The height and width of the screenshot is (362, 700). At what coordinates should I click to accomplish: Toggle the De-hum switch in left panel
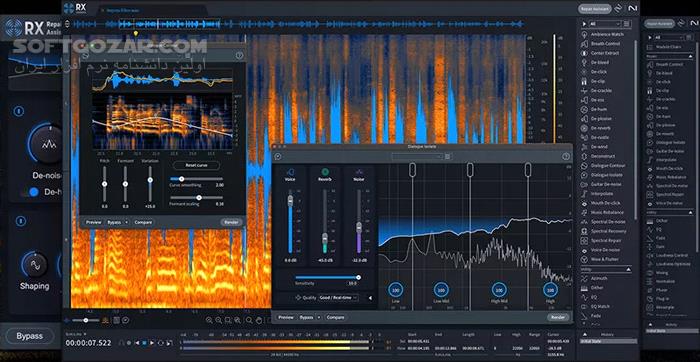(29, 192)
